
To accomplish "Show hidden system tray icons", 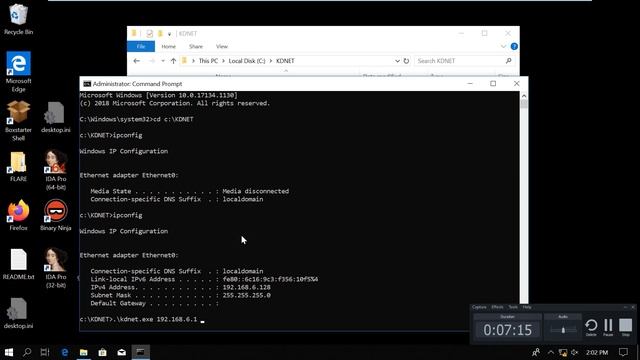I will [551, 353].
